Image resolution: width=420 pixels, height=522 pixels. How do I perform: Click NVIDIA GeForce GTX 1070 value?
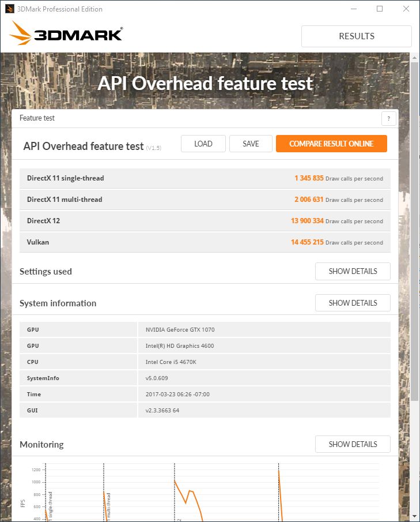tap(180, 329)
